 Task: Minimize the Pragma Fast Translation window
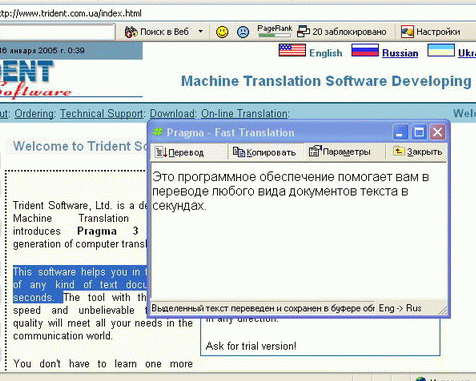[400, 132]
